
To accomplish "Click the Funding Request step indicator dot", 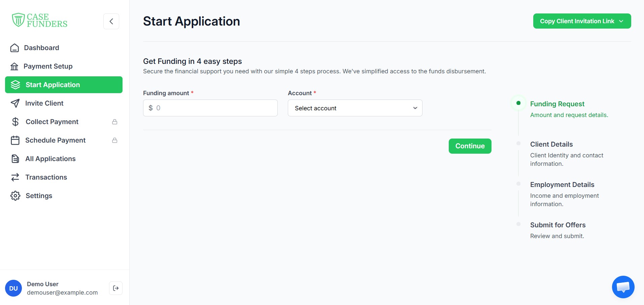I will pos(518,103).
